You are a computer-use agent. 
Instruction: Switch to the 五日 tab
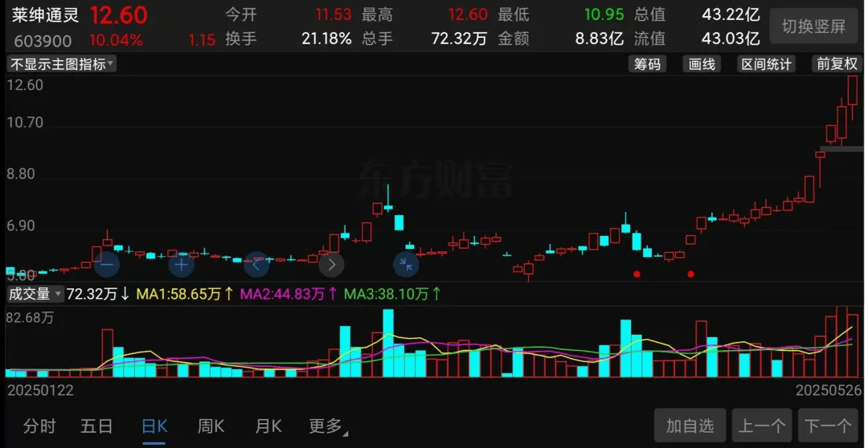pos(96,426)
